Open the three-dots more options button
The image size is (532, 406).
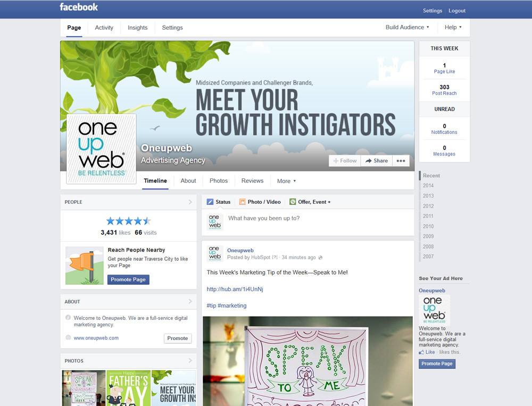tap(401, 161)
